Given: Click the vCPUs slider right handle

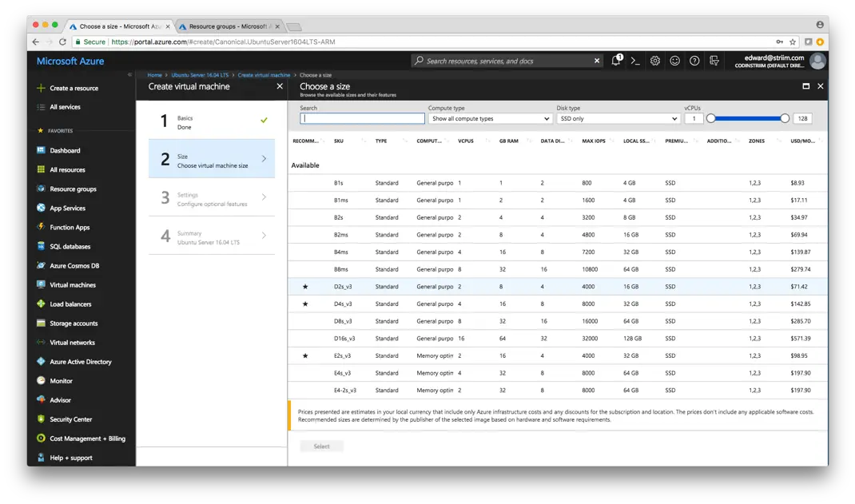Looking at the screenshot, I should coord(785,118).
